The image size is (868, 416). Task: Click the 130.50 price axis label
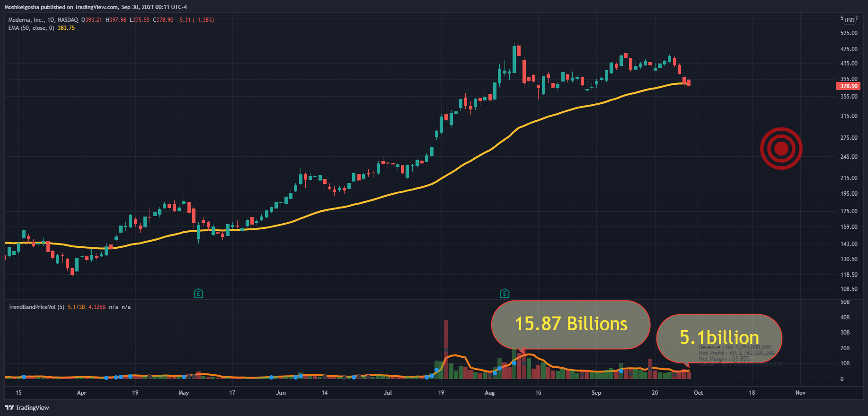(849, 259)
